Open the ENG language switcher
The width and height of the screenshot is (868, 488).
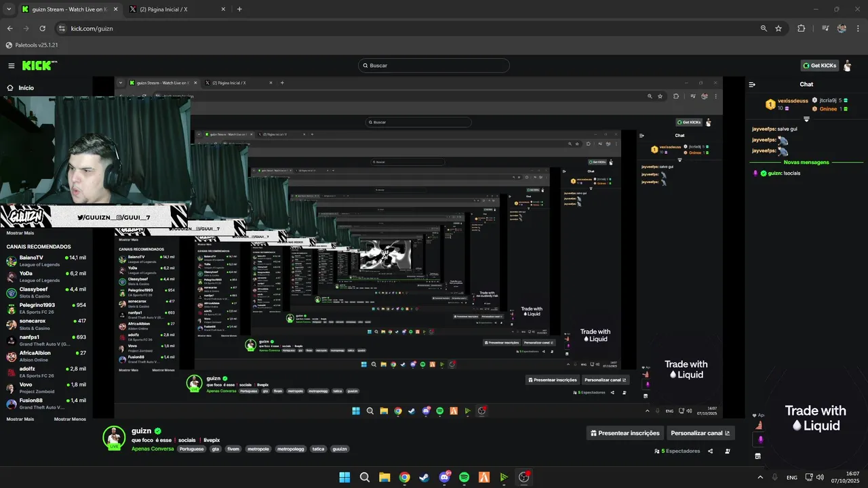point(792,477)
